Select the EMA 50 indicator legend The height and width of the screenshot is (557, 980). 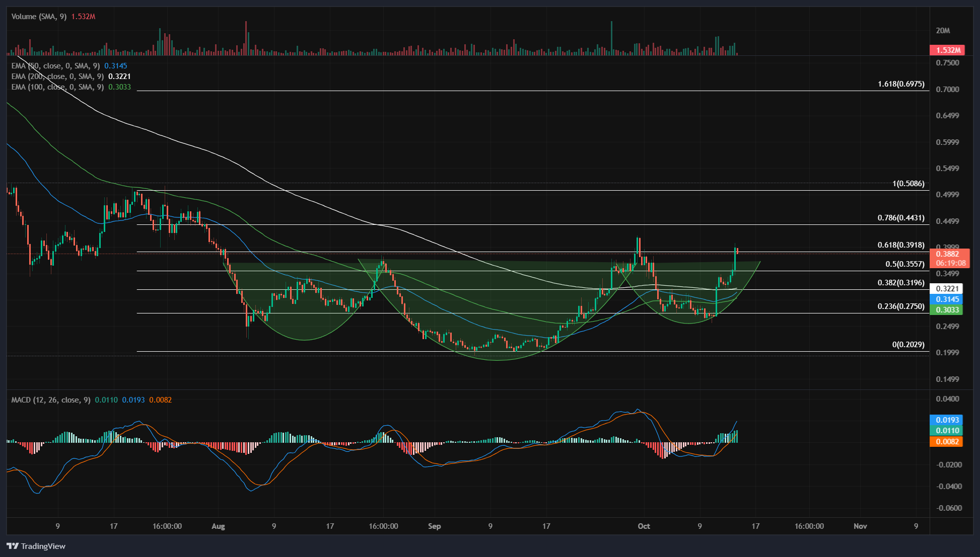pos(55,66)
